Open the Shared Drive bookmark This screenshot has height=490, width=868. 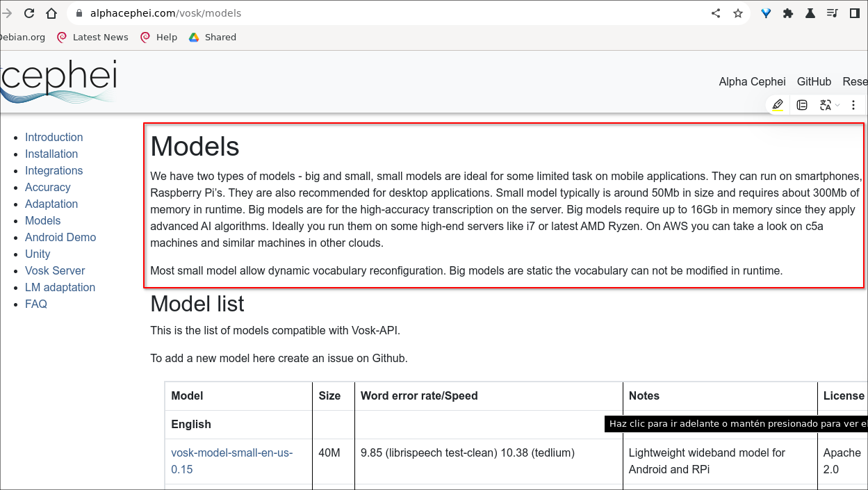(x=213, y=38)
